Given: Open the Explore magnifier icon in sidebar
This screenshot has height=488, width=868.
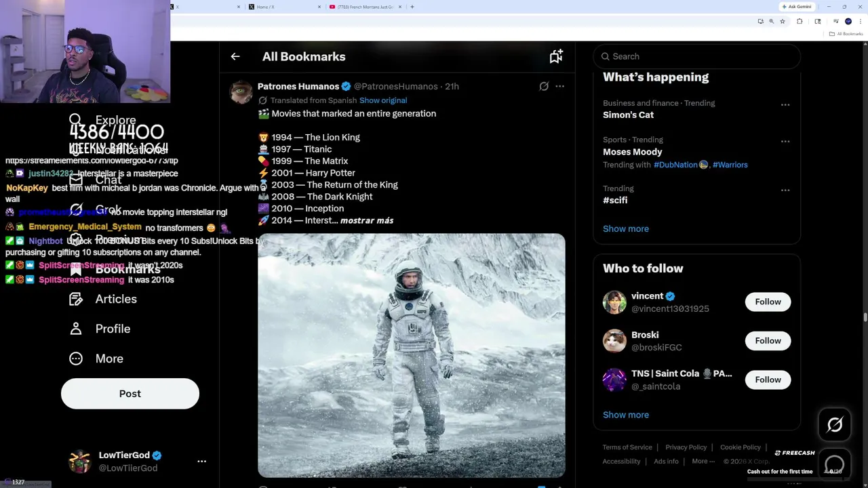Looking at the screenshot, I should click(x=75, y=120).
